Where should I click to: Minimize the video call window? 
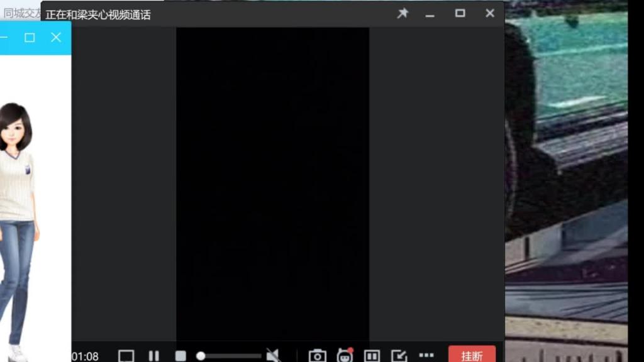pyautogui.click(x=430, y=16)
